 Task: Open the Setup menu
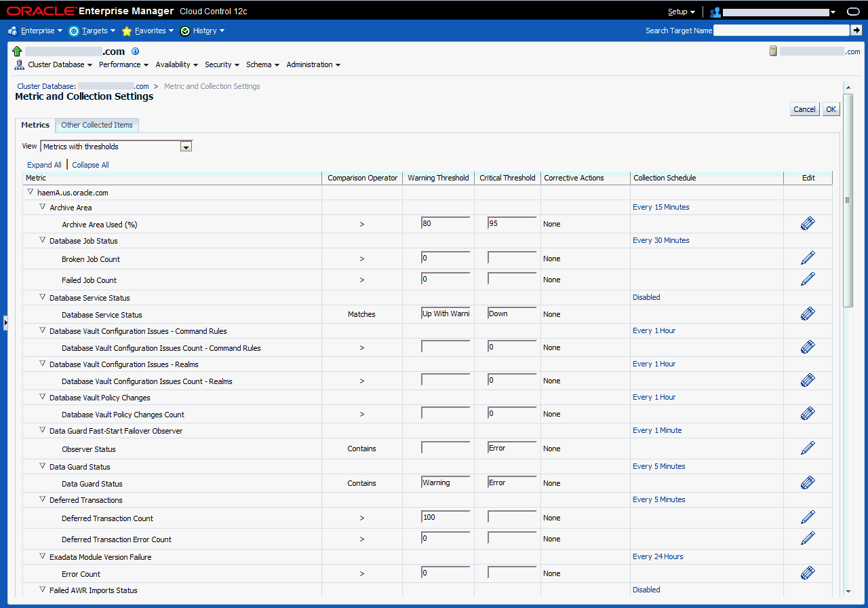point(682,12)
